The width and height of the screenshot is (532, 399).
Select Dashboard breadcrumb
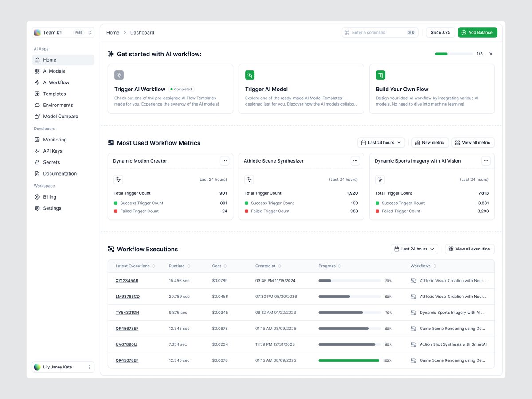(142, 33)
